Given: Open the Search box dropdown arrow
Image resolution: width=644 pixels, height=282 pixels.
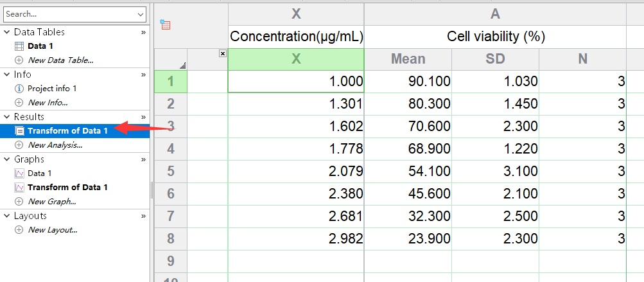Looking at the screenshot, I should tap(141, 14).
